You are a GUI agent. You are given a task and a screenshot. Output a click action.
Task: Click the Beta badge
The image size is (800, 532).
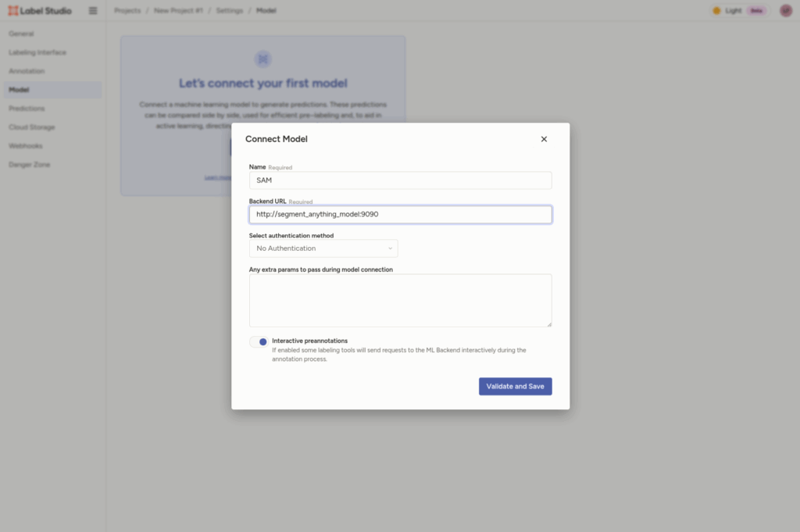click(x=756, y=11)
